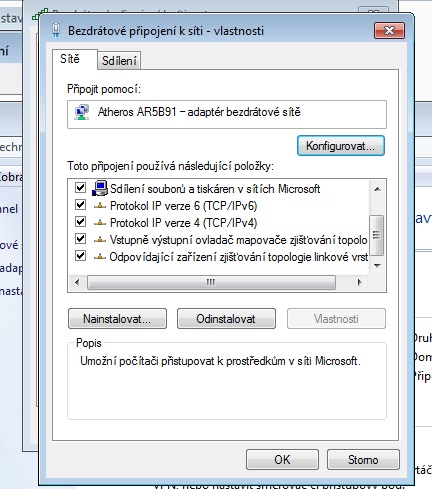
Task: Click the list scroll down arrow
Action: [377, 266]
